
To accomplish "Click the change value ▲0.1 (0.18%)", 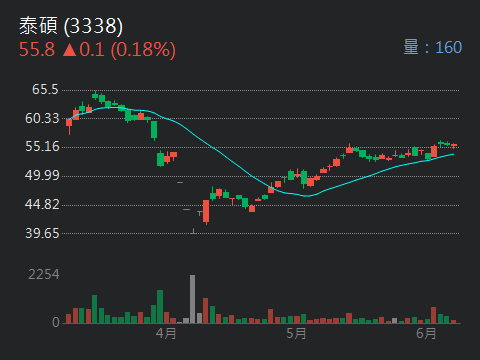I will [119, 50].
